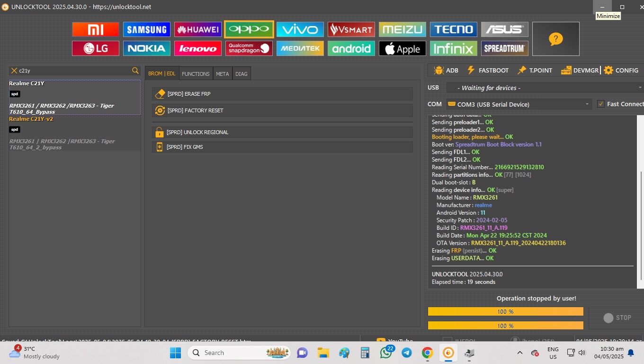The height and width of the screenshot is (364, 644).
Task: Select the Xiaomi MI brand icon
Action: point(95,29)
